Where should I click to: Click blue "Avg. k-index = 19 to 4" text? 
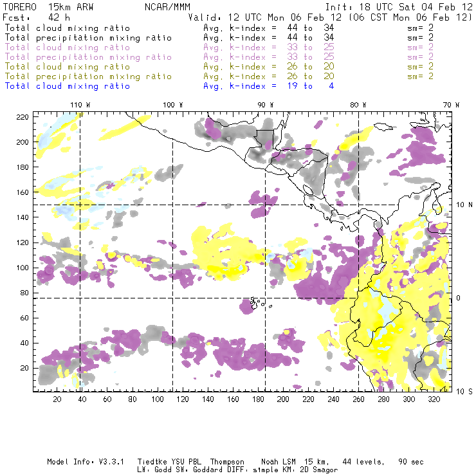point(269,86)
